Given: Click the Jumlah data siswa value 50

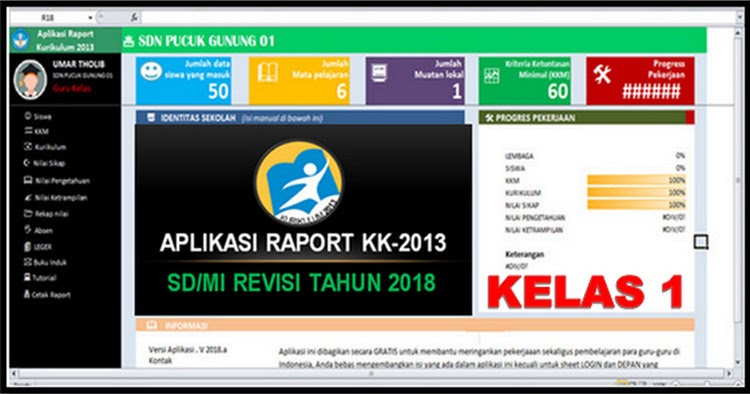Looking at the screenshot, I should point(218,91).
